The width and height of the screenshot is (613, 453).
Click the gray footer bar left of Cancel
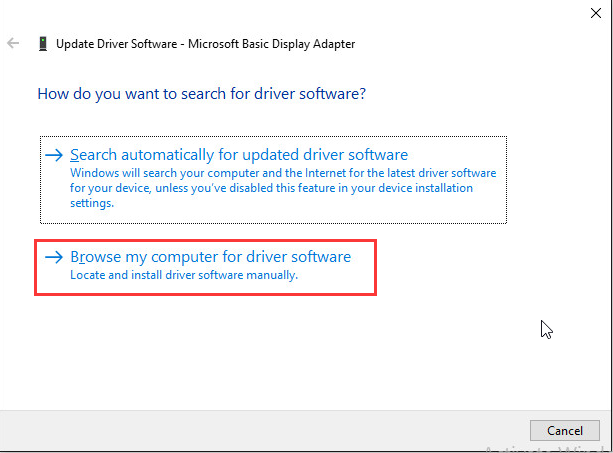(x=250, y=430)
